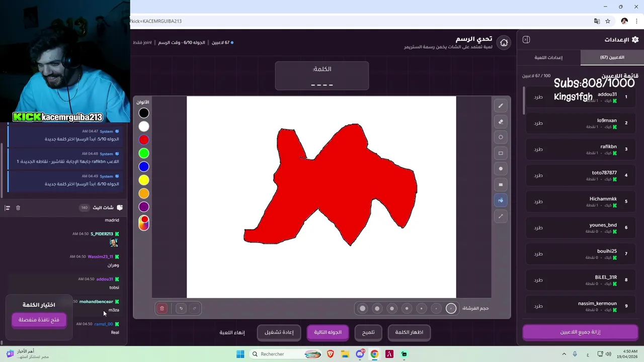Select the brush drawing tool
The height and width of the screenshot is (362, 644).
(x=501, y=106)
